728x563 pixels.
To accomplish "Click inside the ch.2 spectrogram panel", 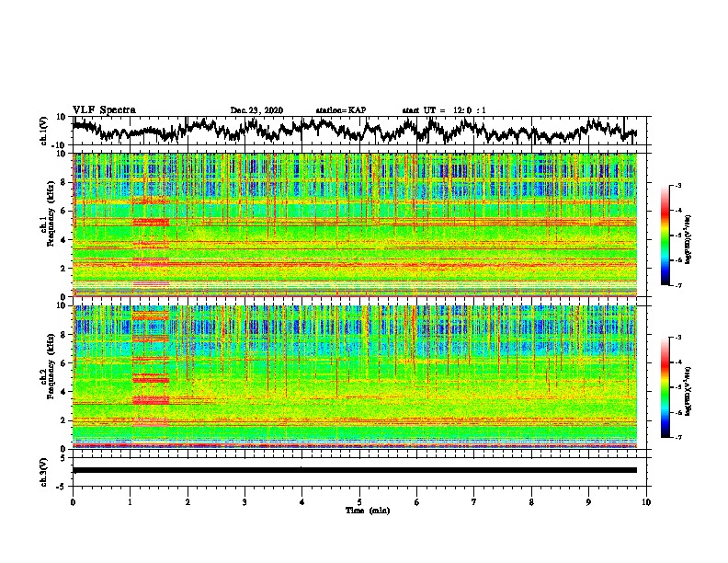I will click(x=355, y=377).
